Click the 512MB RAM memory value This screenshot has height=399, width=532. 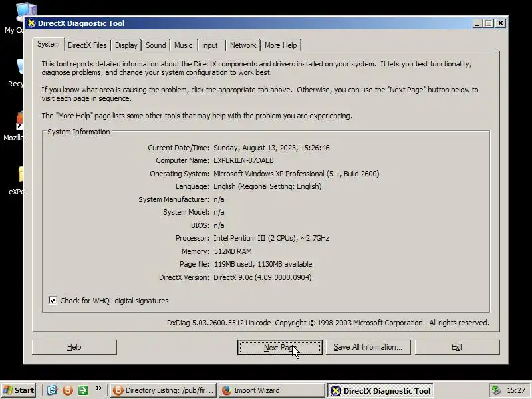click(x=233, y=251)
